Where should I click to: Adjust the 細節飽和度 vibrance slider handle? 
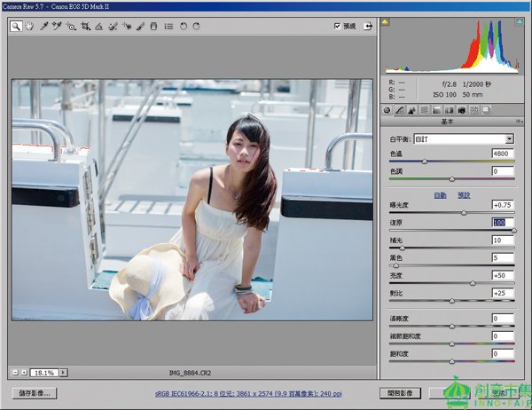[452, 344]
